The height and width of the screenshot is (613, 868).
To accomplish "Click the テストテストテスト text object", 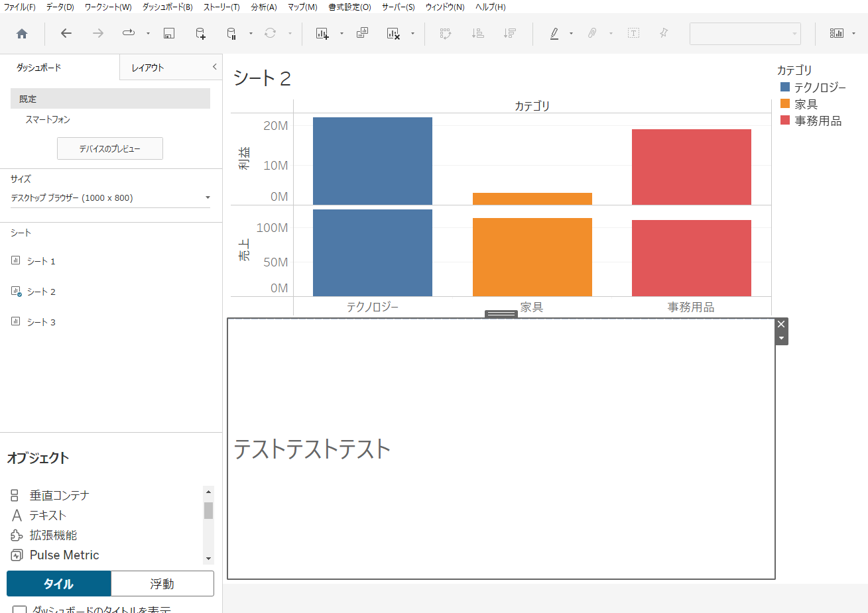I will (312, 449).
